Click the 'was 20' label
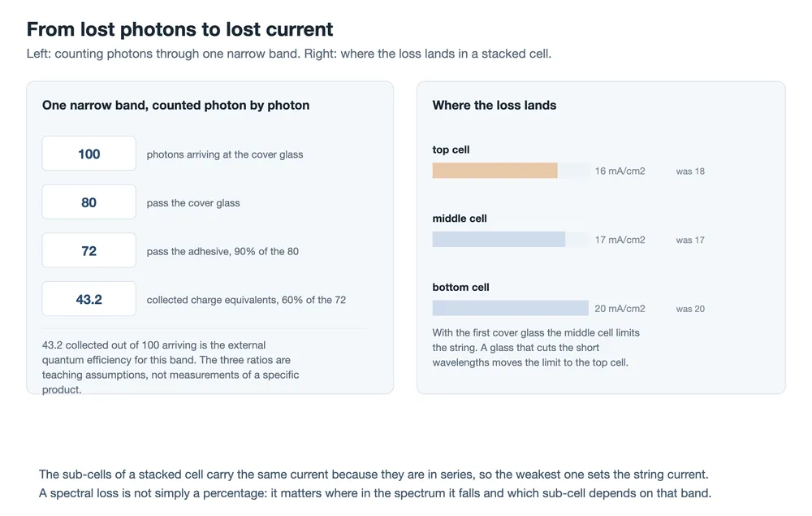 pyautogui.click(x=690, y=310)
